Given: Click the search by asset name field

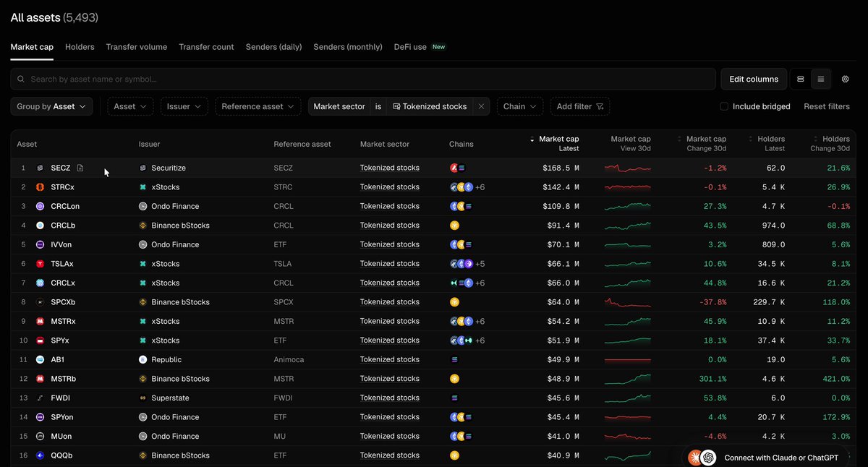Looking at the screenshot, I should [363, 79].
